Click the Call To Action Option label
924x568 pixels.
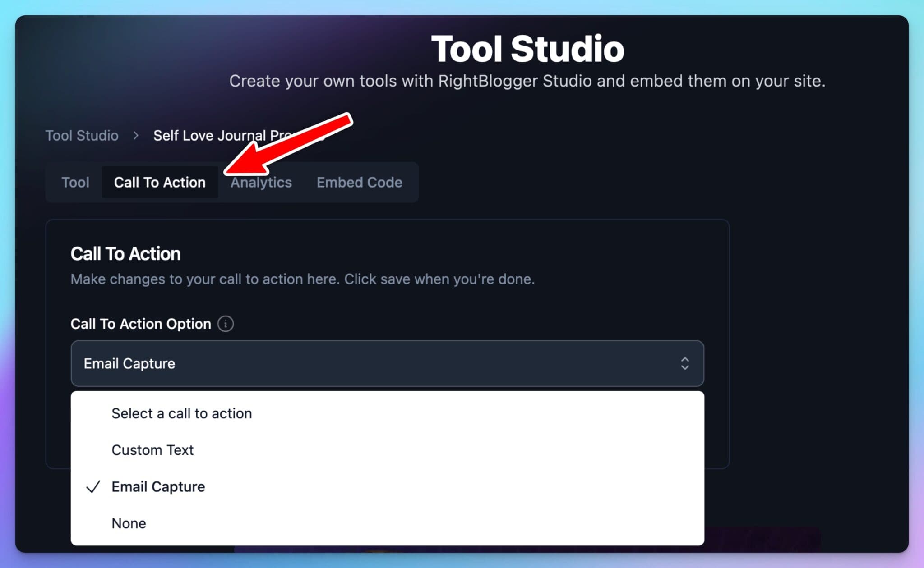[140, 324]
